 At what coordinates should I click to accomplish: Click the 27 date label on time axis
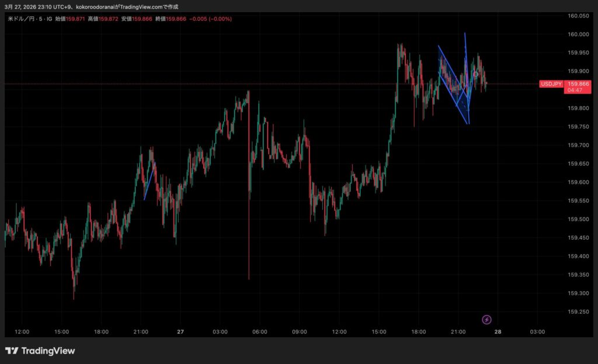pos(180,332)
